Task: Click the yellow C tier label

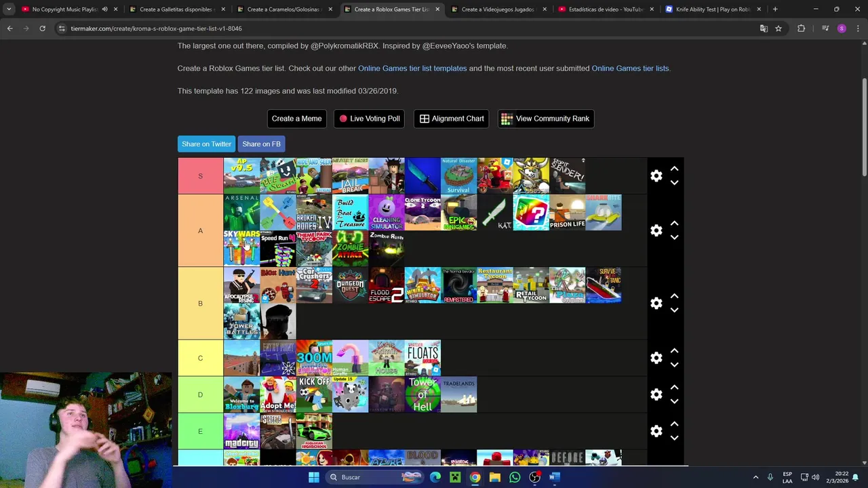Action: pyautogui.click(x=200, y=358)
